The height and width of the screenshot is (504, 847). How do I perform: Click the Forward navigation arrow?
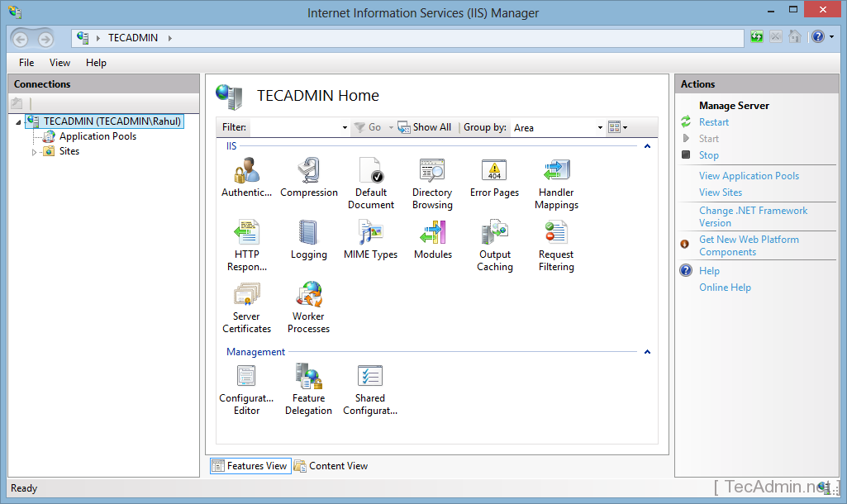pos(45,39)
